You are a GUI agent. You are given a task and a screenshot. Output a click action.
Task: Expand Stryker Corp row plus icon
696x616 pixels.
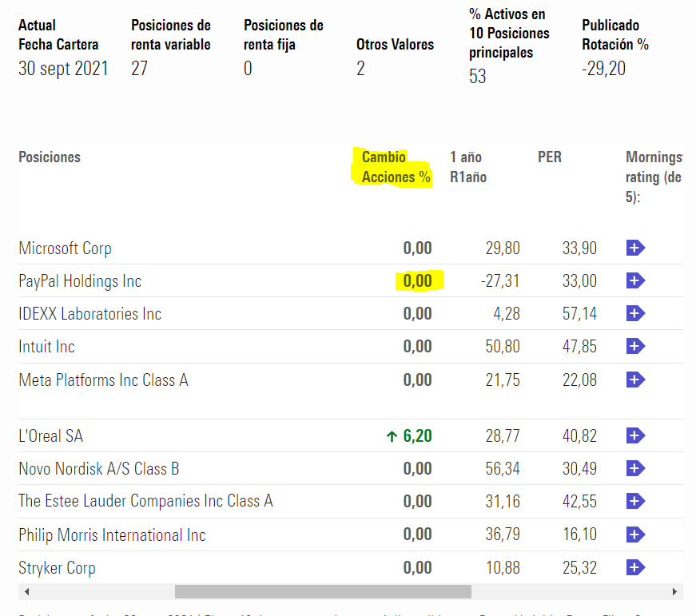coord(635,568)
